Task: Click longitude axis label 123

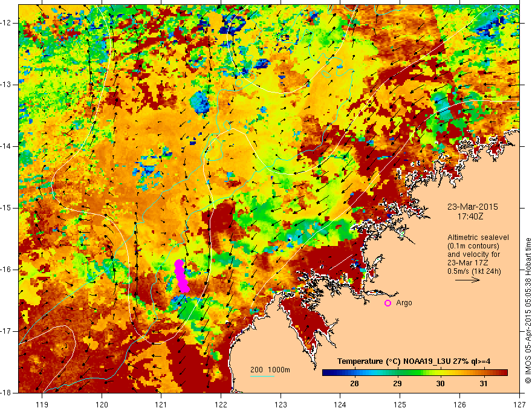Action: point(281,404)
